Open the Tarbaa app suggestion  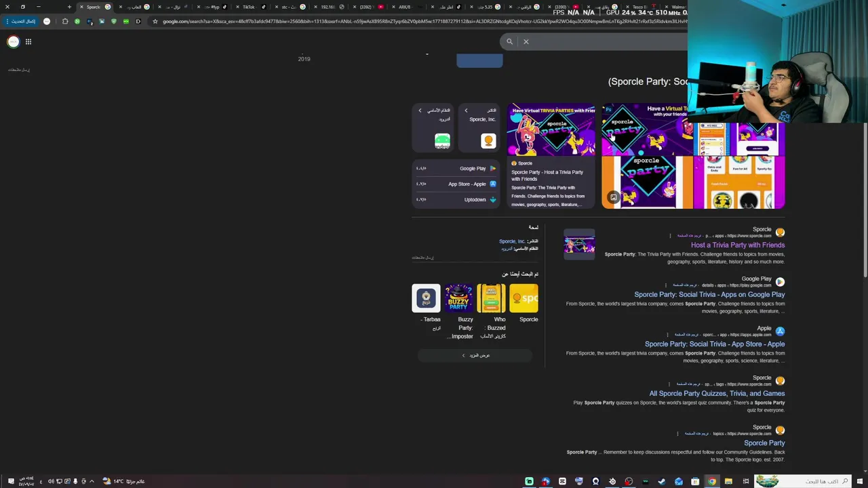[x=427, y=308]
